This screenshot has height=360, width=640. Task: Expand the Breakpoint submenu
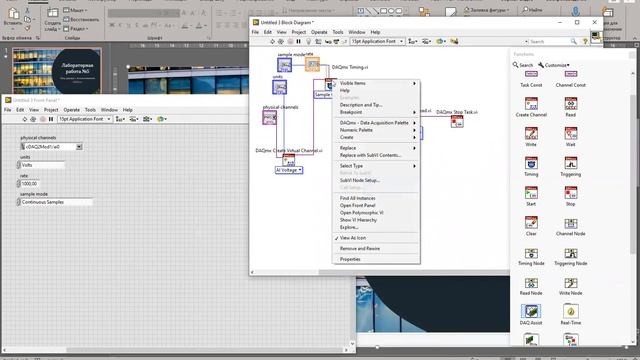[x=376, y=112]
